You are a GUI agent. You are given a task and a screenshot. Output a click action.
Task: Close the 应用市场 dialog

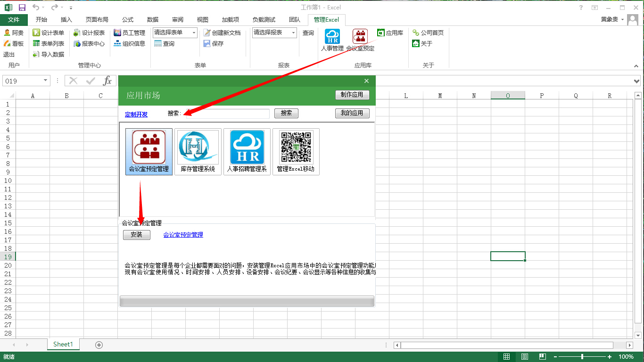click(367, 81)
